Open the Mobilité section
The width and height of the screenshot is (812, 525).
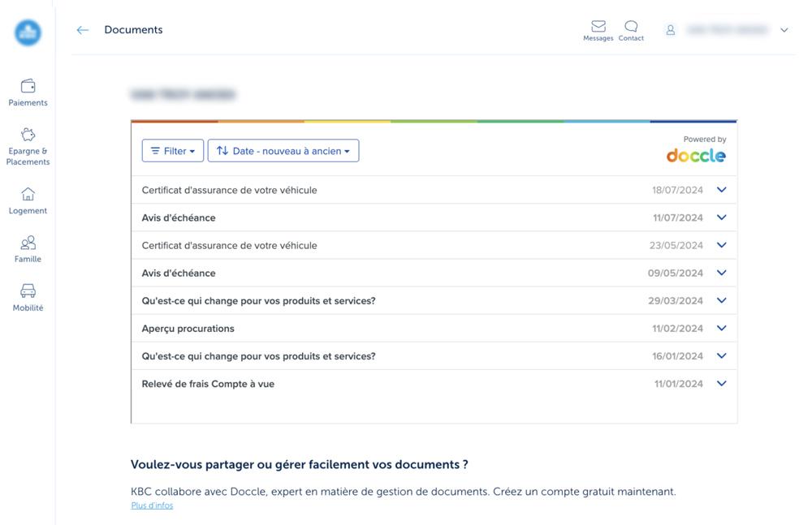pyautogui.click(x=28, y=296)
